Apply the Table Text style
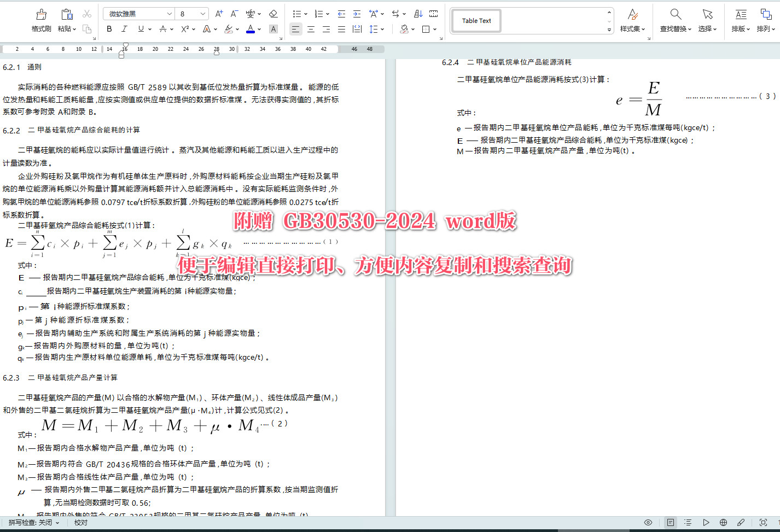This screenshot has width=780, height=532. pos(475,20)
